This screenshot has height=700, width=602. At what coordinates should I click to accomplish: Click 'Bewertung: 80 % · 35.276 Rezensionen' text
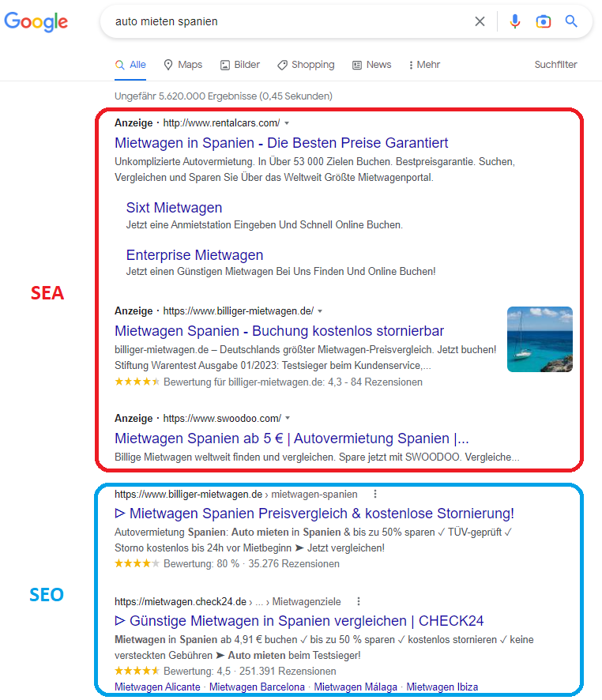[251, 564]
